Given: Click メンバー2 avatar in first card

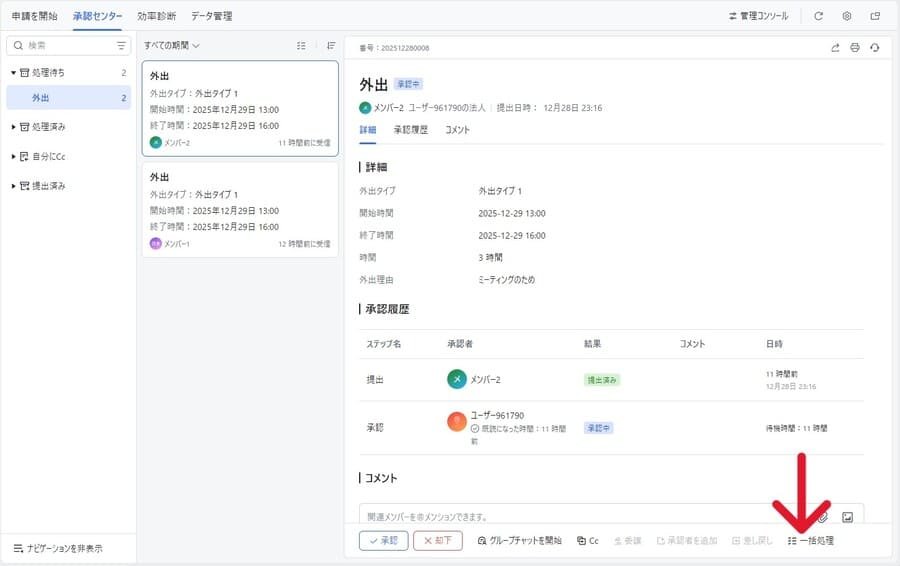Looking at the screenshot, I should point(156,142).
